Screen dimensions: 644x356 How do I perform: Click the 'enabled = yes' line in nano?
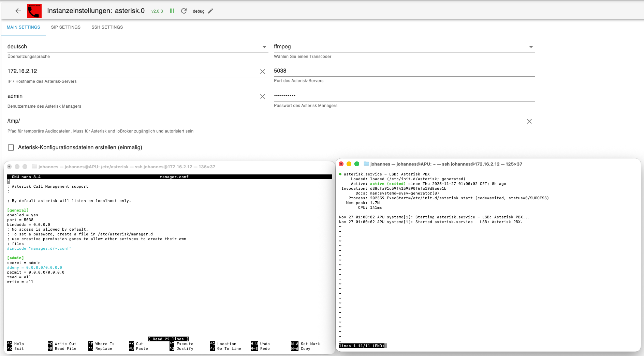coord(23,215)
